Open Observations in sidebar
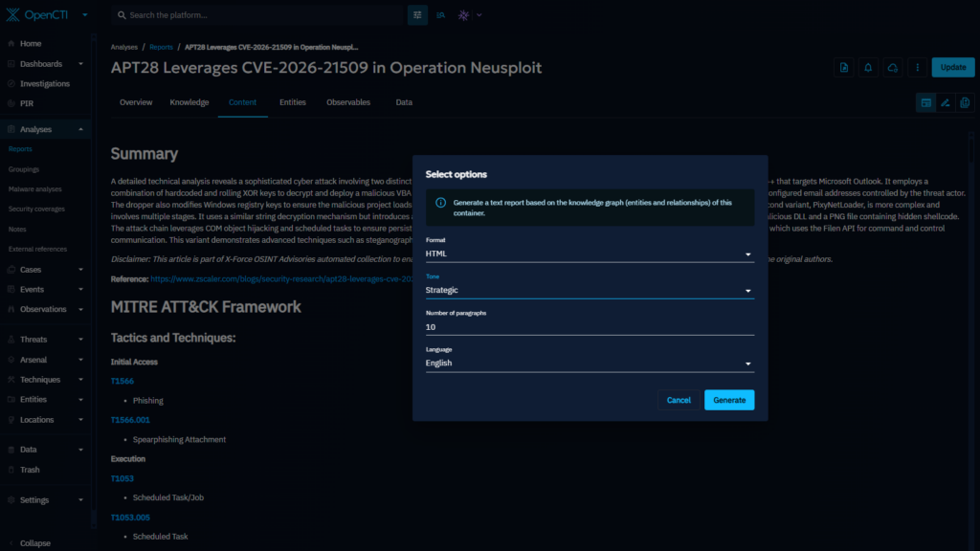The image size is (980, 551). pyautogui.click(x=43, y=309)
